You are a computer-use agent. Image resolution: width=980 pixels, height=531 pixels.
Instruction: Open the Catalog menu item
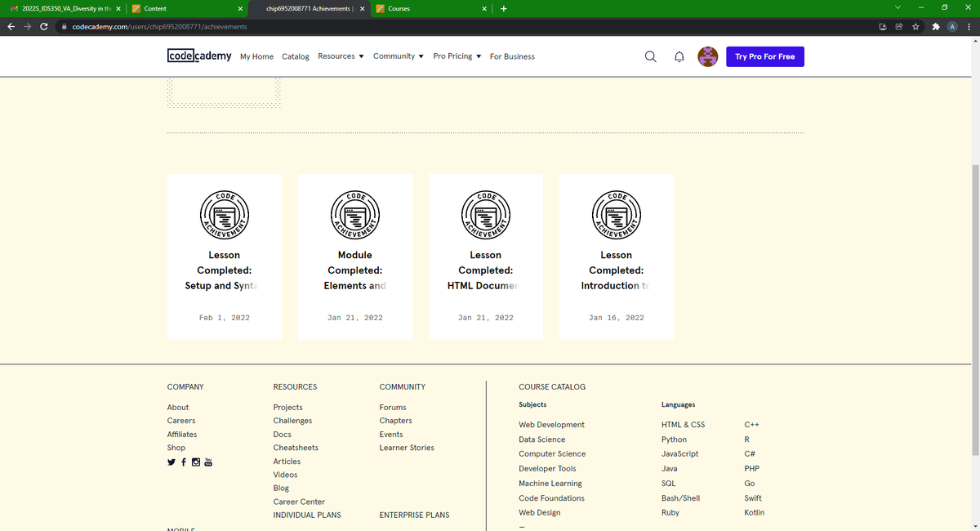296,56
